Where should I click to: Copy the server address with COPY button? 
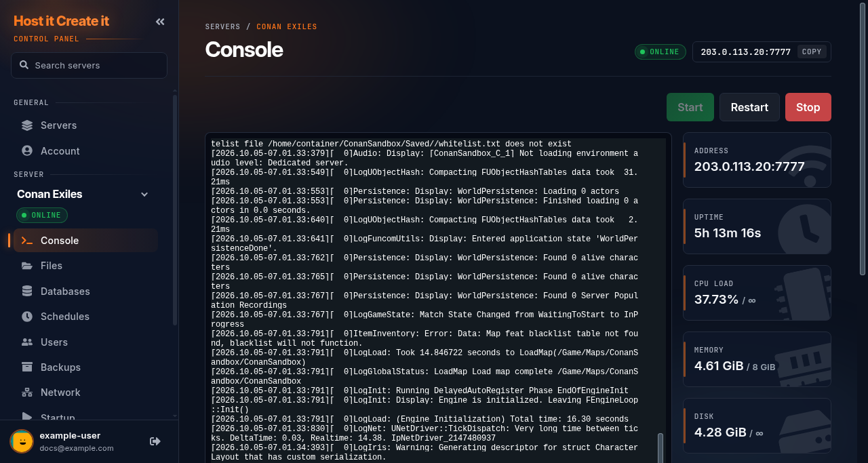pos(812,52)
